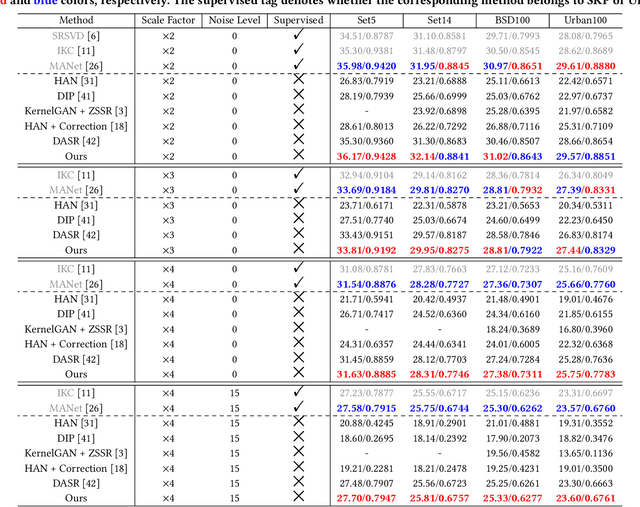Click the "SRSVD [6]" method cell

click(76, 36)
